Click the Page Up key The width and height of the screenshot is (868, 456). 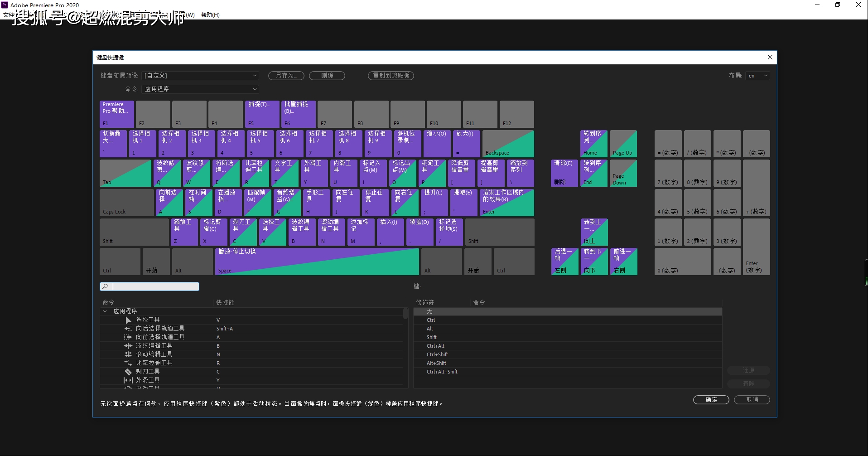coord(623,144)
